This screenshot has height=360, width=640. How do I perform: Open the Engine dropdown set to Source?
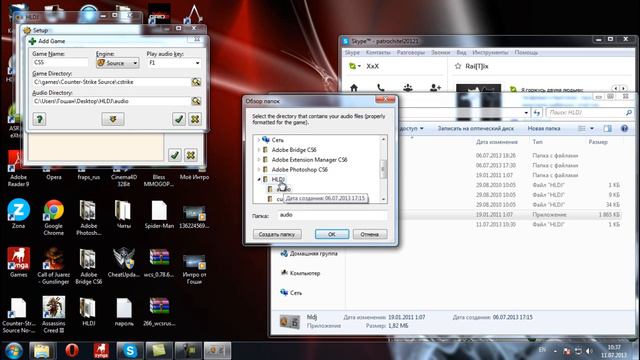point(118,63)
